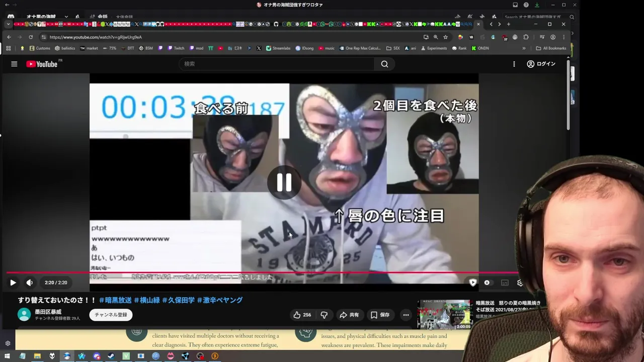Open the IDsong bookmark
The width and height of the screenshot is (644, 362).
click(304, 48)
